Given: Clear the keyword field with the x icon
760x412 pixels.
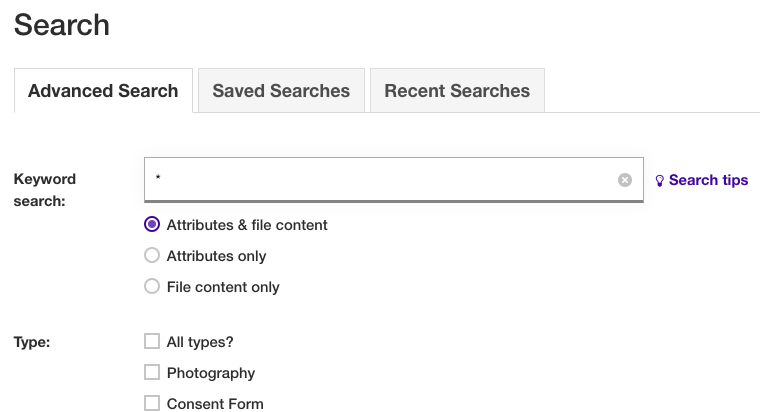Looking at the screenshot, I should tap(625, 180).
